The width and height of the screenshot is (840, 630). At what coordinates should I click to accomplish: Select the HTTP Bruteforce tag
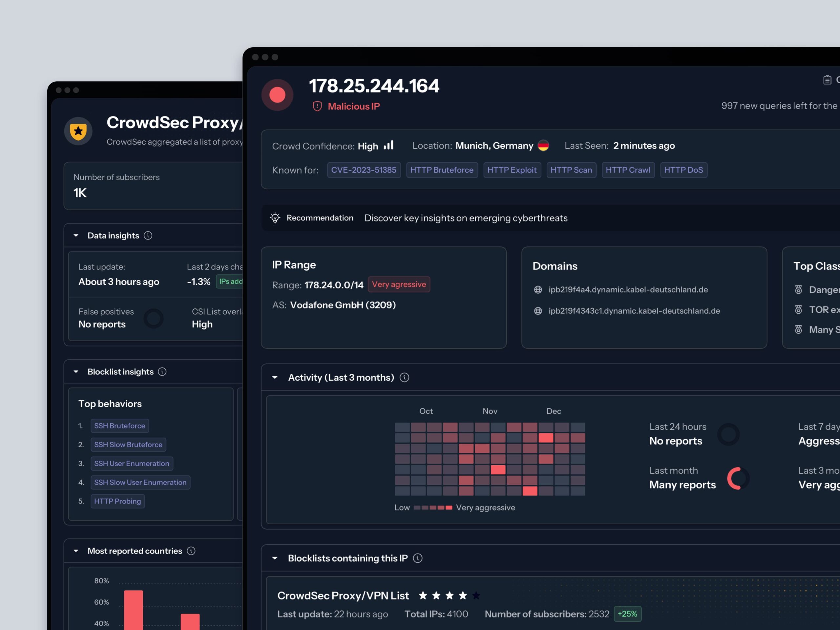click(442, 170)
